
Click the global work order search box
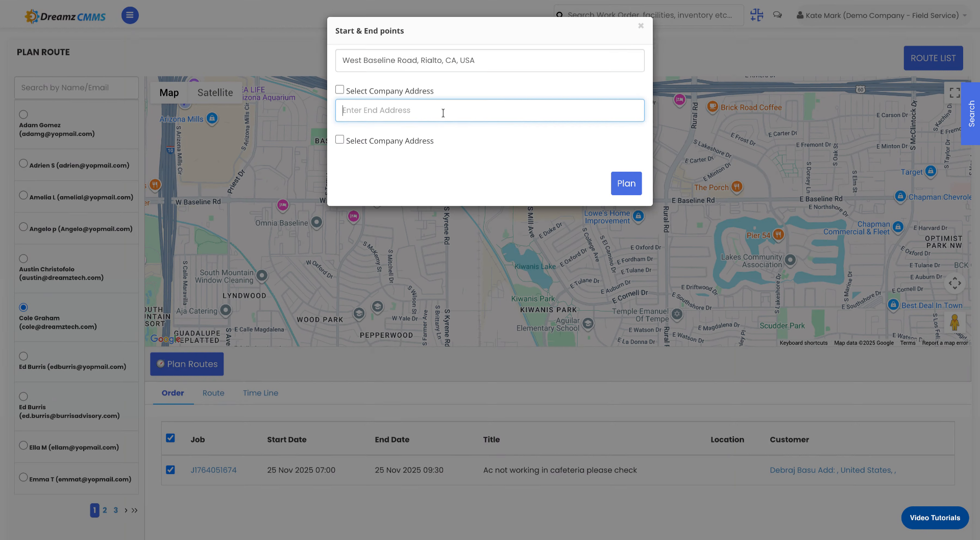(649, 15)
